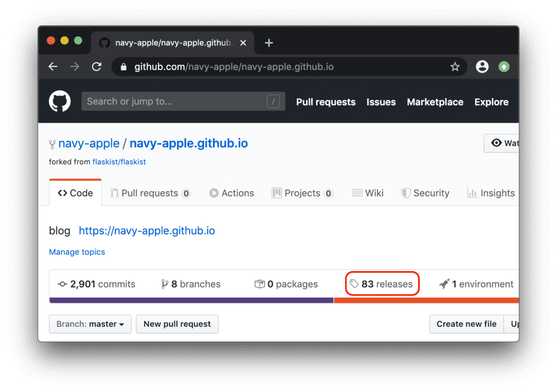
Task: Click the browser profile avatar icon
Action: (x=482, y=67)
